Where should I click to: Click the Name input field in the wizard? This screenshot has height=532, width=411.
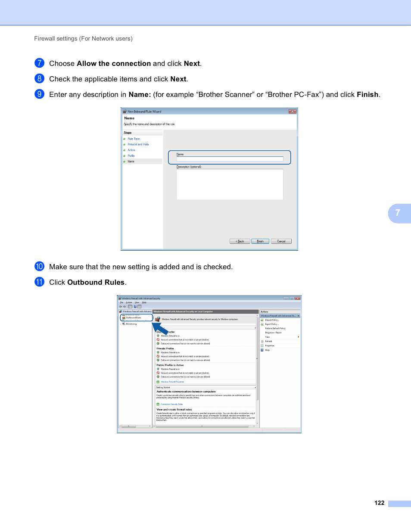pyautogui.click(x=230, y=159)
